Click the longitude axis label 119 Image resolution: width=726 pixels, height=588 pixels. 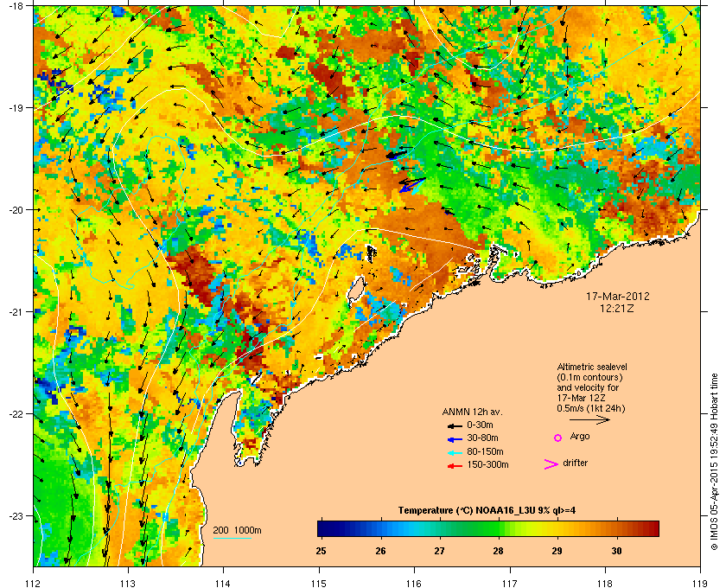(701, 583)
